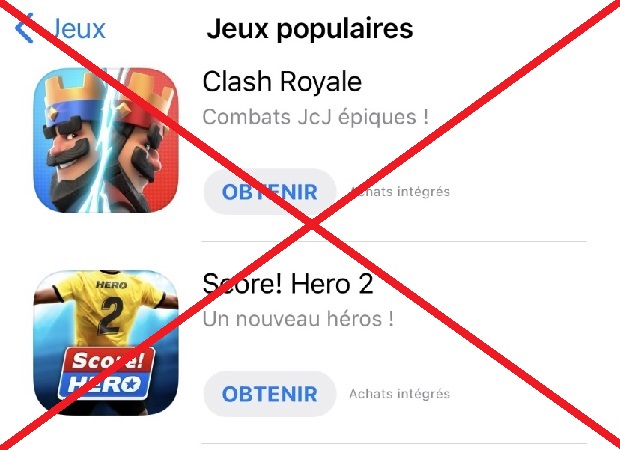Click the yellow jersey number 2

tap(110, 316)
